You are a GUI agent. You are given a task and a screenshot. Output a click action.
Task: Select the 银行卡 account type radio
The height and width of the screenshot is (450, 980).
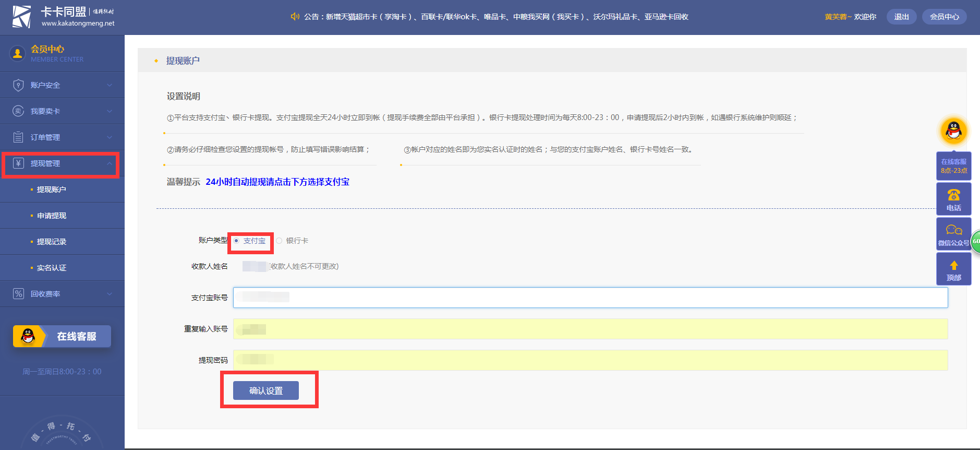click(x=279, y=241)
